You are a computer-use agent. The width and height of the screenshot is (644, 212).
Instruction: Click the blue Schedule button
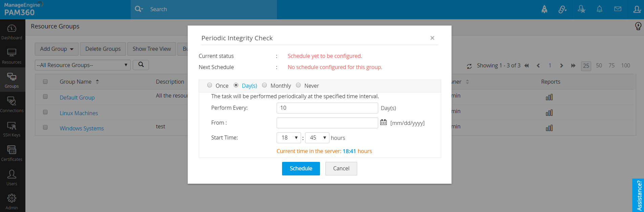[301, 169]
